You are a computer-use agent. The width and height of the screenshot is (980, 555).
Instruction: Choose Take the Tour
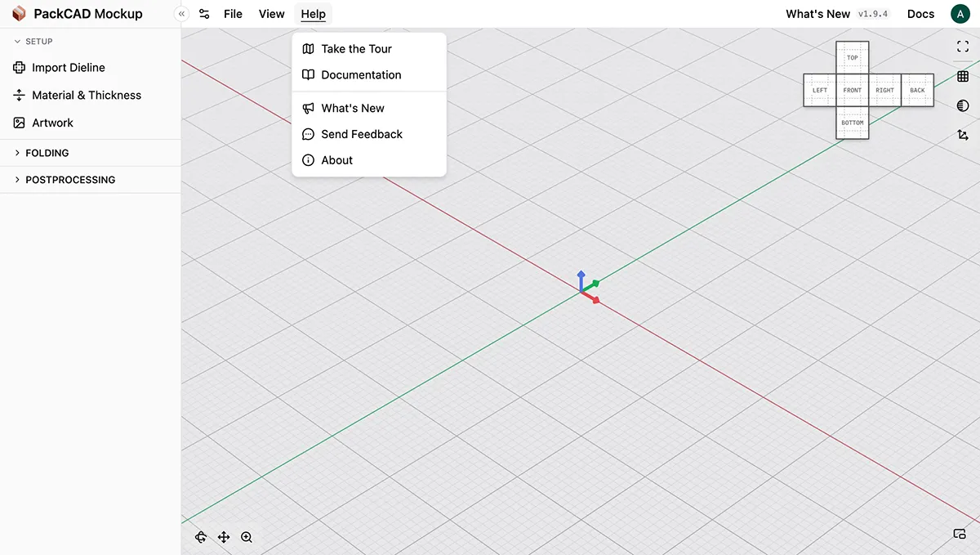(369, 49)
